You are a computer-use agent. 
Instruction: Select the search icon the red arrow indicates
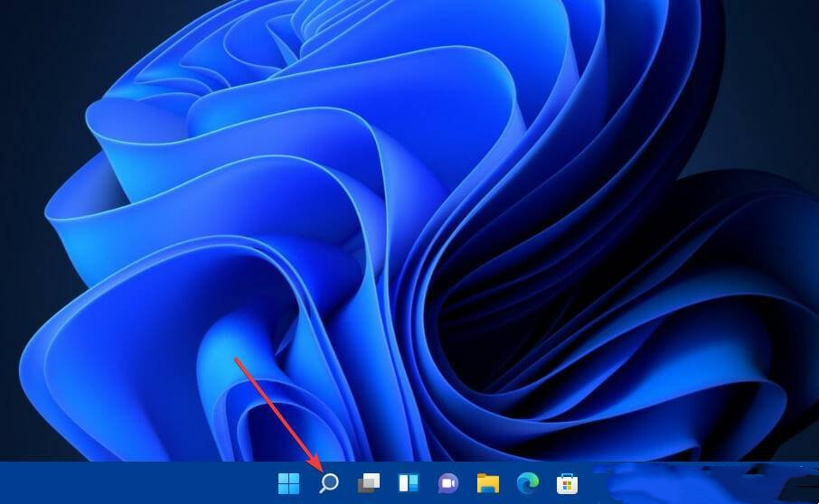[329, 483]
